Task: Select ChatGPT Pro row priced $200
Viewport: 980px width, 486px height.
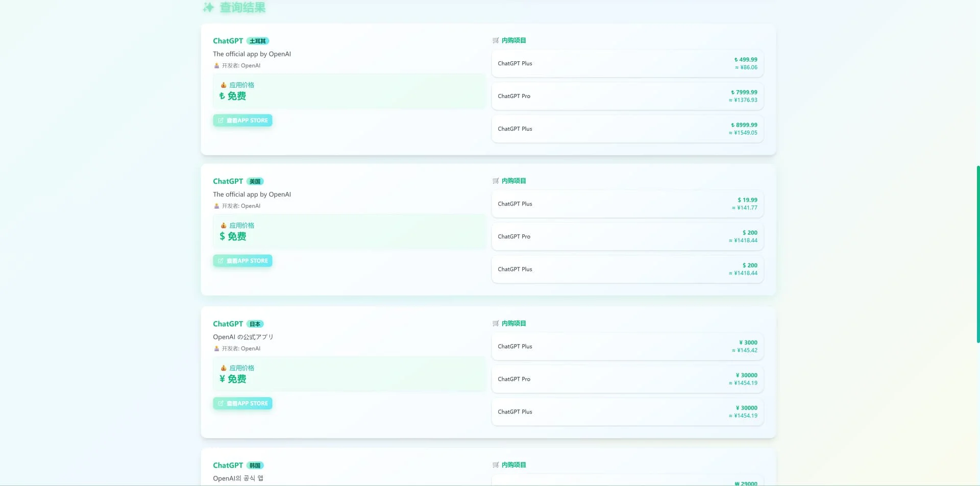Action: click(627, 236)
